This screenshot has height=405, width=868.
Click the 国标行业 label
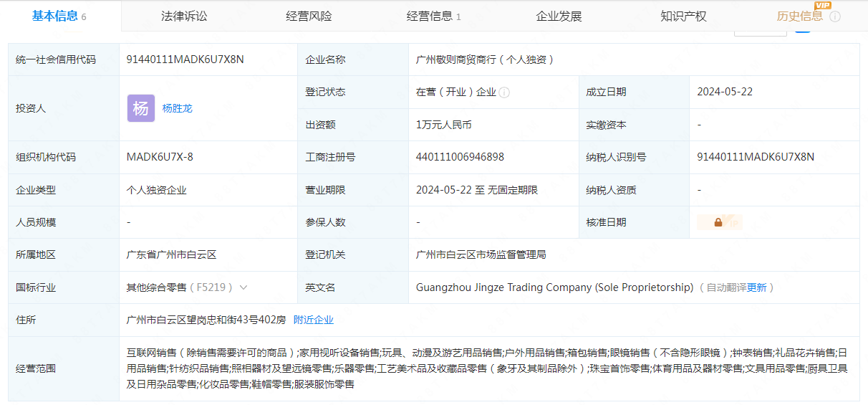click(36, 287)
